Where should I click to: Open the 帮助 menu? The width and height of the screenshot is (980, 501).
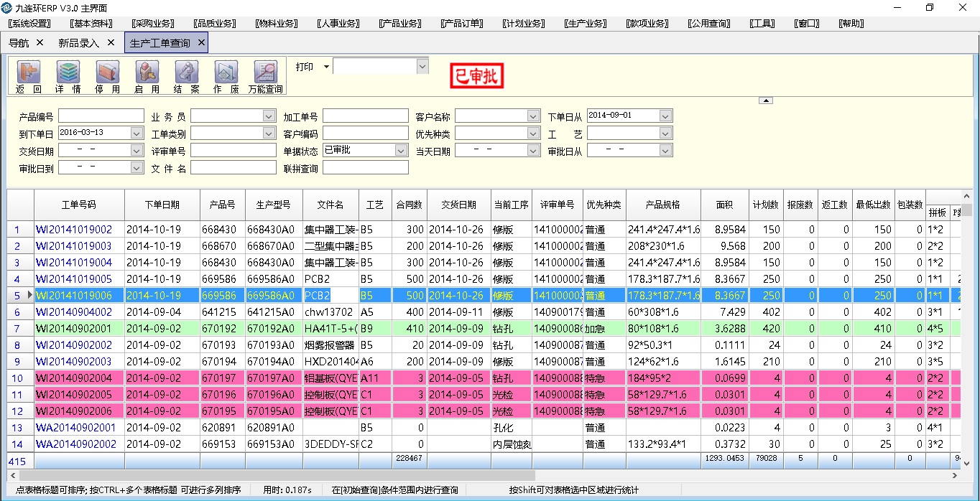click(851, 24)
